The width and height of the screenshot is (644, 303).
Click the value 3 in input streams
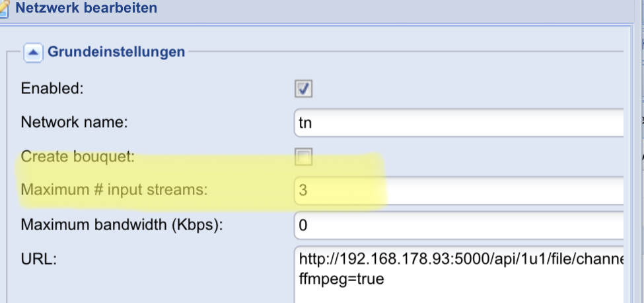coord(303,191)
